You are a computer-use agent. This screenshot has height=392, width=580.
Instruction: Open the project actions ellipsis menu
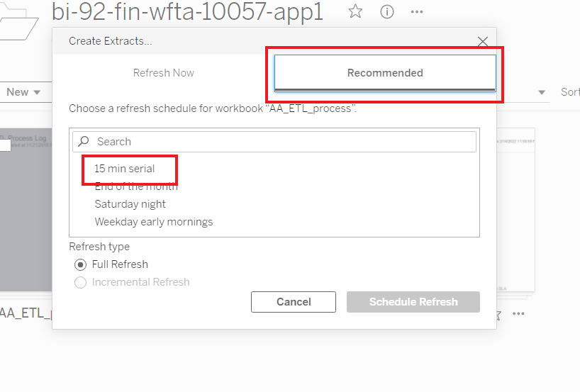tap(417, 12)
